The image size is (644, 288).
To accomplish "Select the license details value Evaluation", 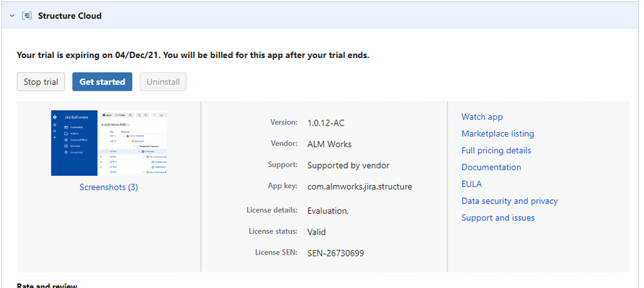I will pos(328,211).
